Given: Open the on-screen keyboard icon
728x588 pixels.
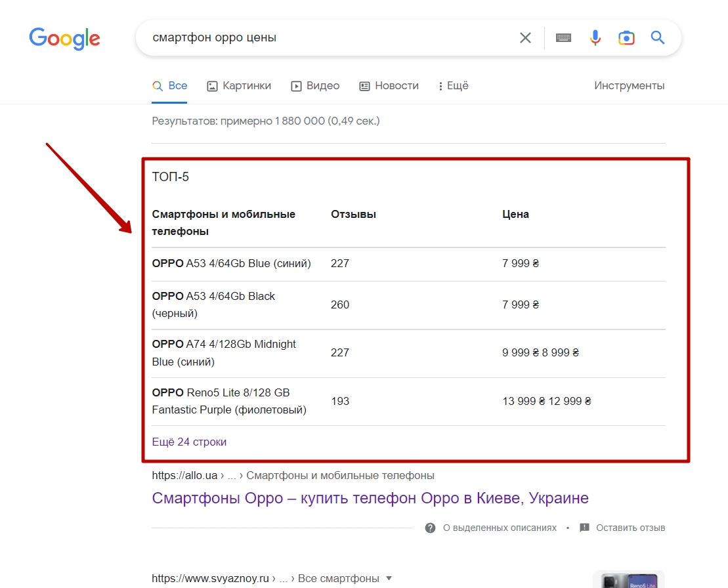Looking at the screenshot, I should tap(563, 38).
